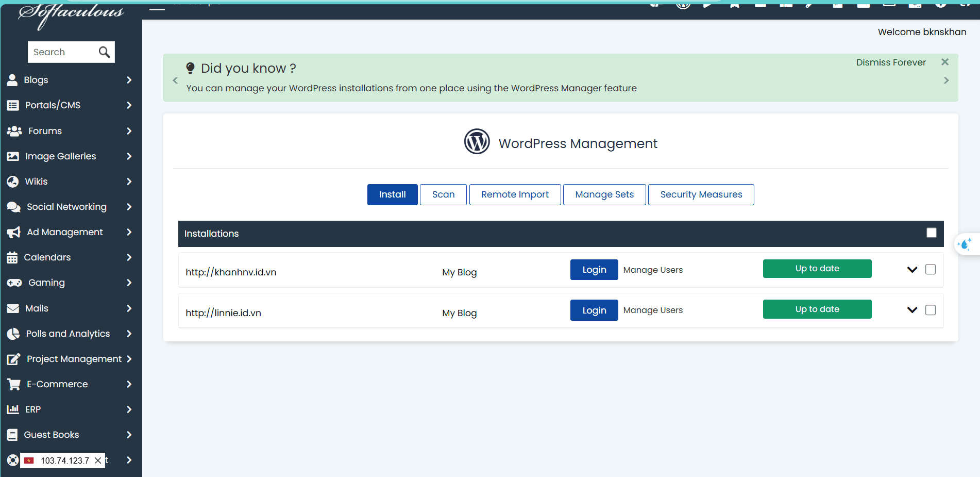Open the WordPress Manager icon in top bar
This screenshot has width=980, height=477.
683,5
